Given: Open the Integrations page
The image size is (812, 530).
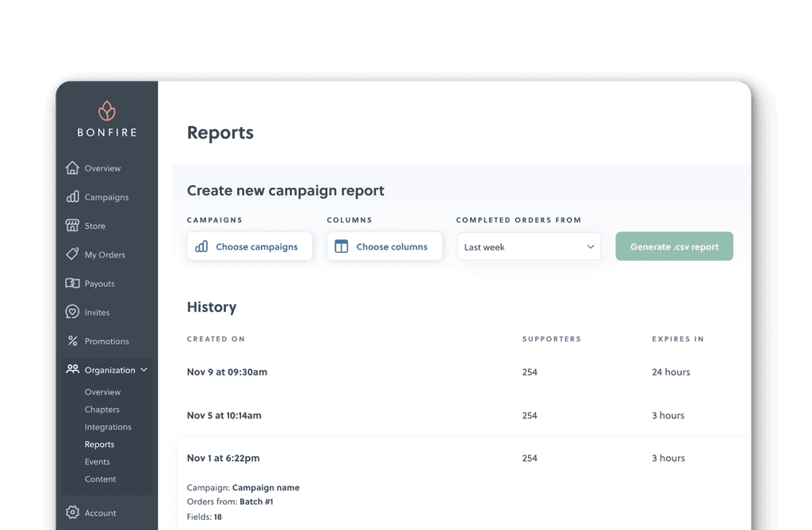Looking at the screenshot, I should click(109, 426).
